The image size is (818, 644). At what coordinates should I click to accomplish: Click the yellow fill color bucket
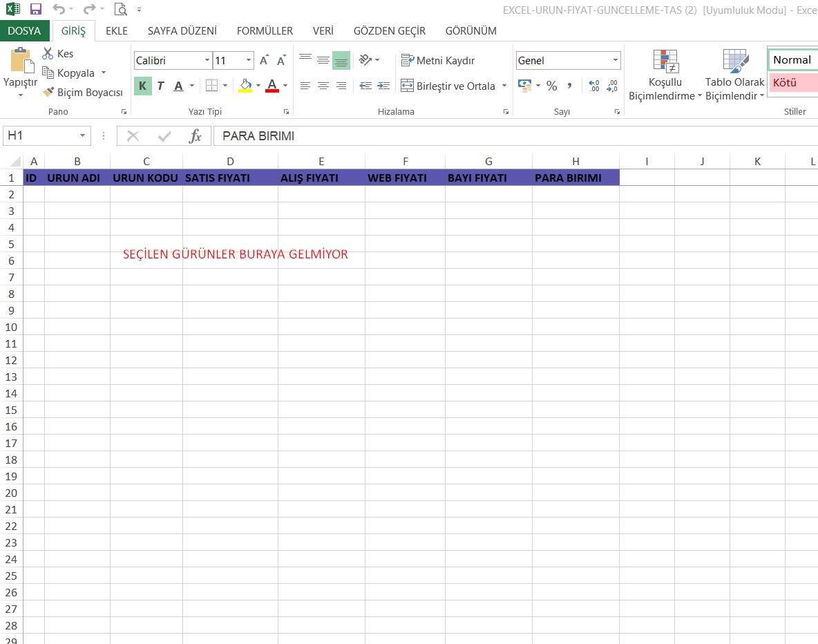(x=245, y=86)
